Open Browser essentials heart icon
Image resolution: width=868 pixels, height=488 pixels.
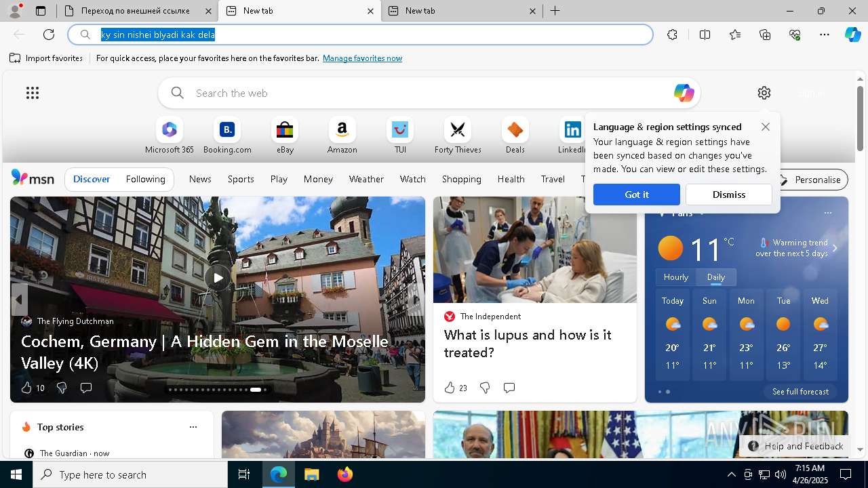[795, 35]
